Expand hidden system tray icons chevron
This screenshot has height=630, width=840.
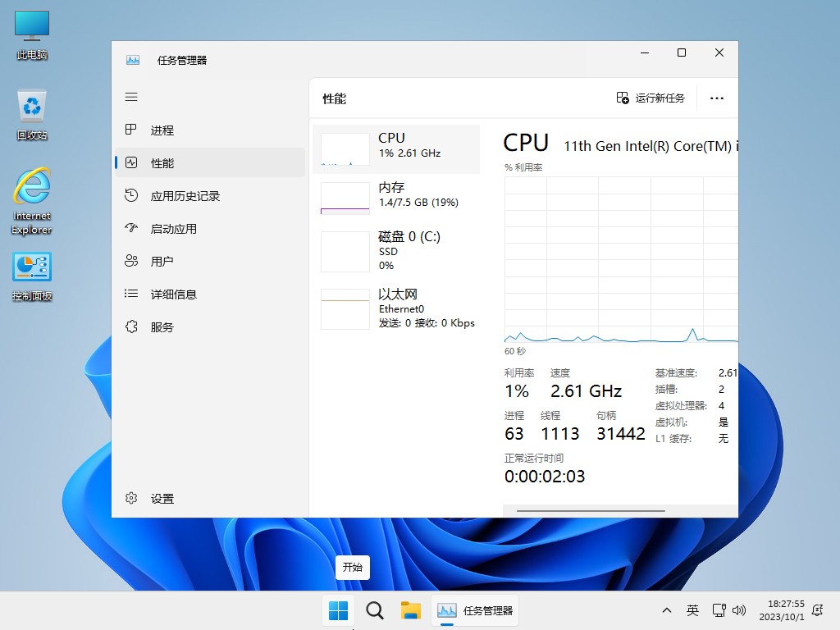pos(667,610)
